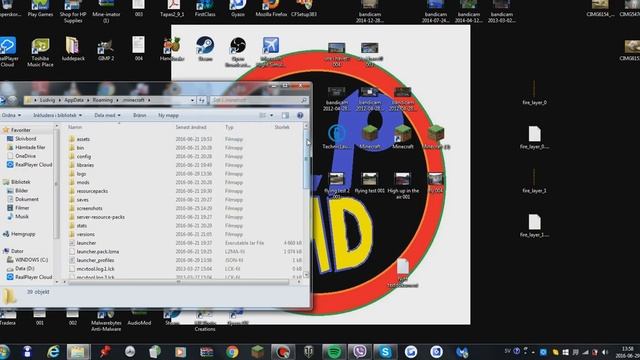Open Minecraft block icon on taskbar
The image size is (640, 360).
click(x=258, y=352)
